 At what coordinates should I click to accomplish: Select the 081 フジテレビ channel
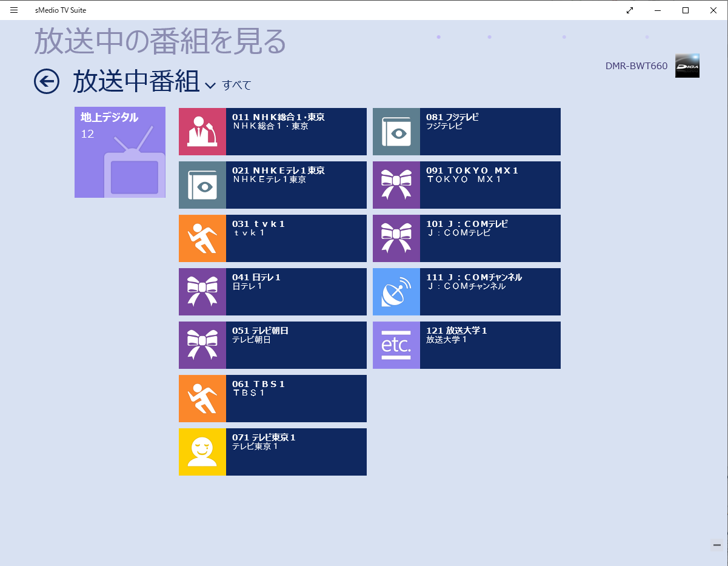[490, 132]
